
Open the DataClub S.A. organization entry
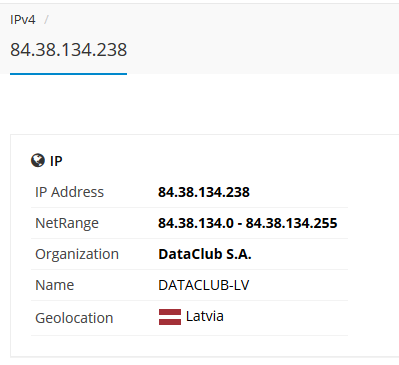205,254
